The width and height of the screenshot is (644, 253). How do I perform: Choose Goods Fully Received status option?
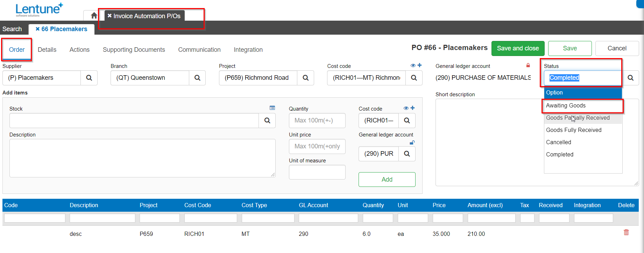pos(574,130)
